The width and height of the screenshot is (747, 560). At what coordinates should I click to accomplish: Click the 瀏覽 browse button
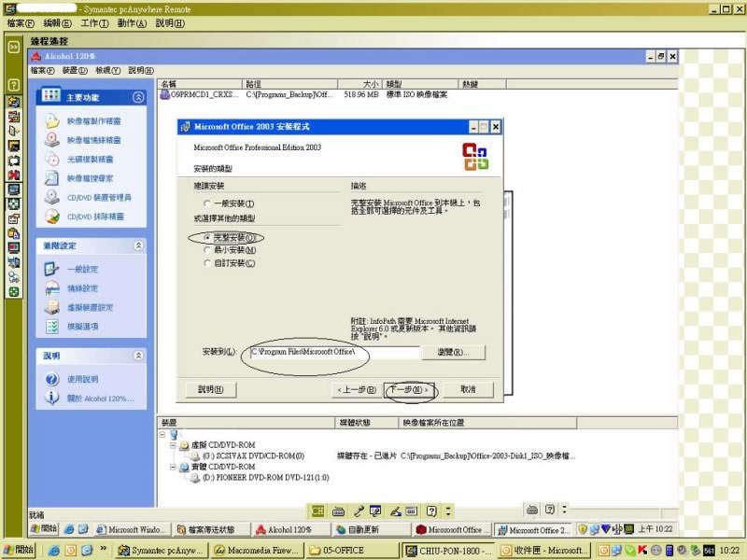tap(453, 353)
